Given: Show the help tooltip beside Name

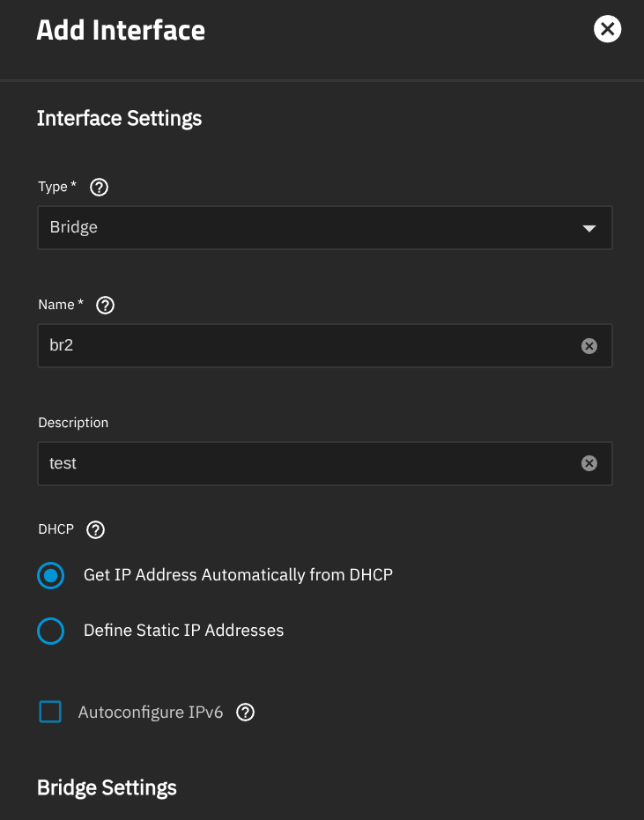Looking at the screenshot, I should click(106, 305).
